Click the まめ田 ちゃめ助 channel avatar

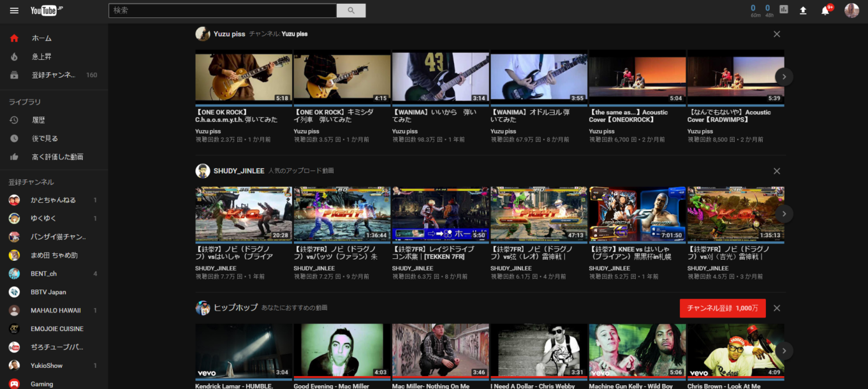(x=14, y=256)
